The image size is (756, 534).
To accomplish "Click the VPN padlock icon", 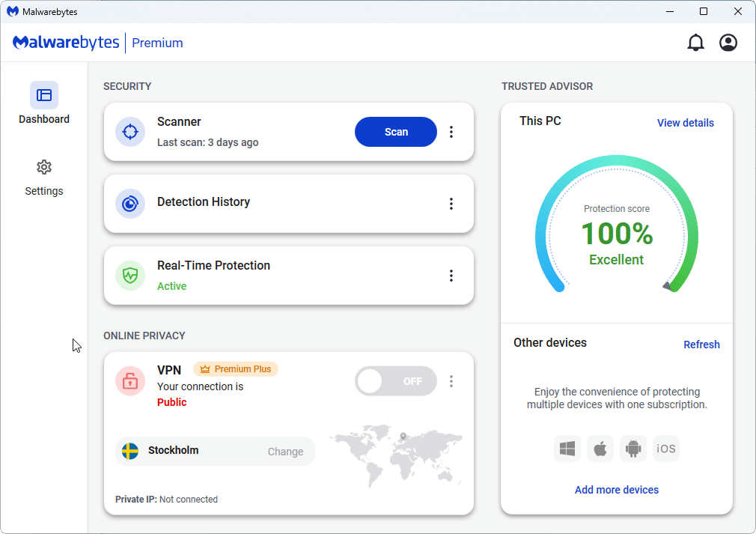I will [x=130, y=381].
